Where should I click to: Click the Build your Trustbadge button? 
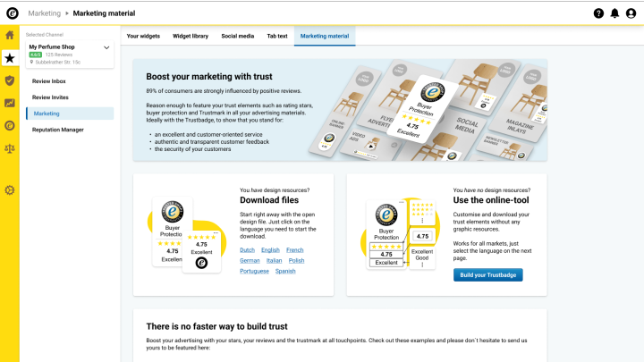tap(488, 275)
